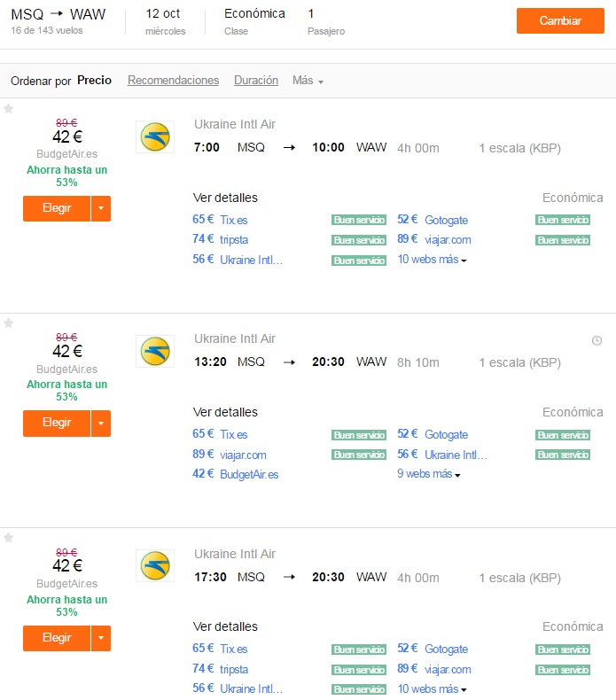This screenshot has height=700, width=616.
Task: Select 89 € viajar.com offer on 13:20 flight
Action: coord(230,455)
